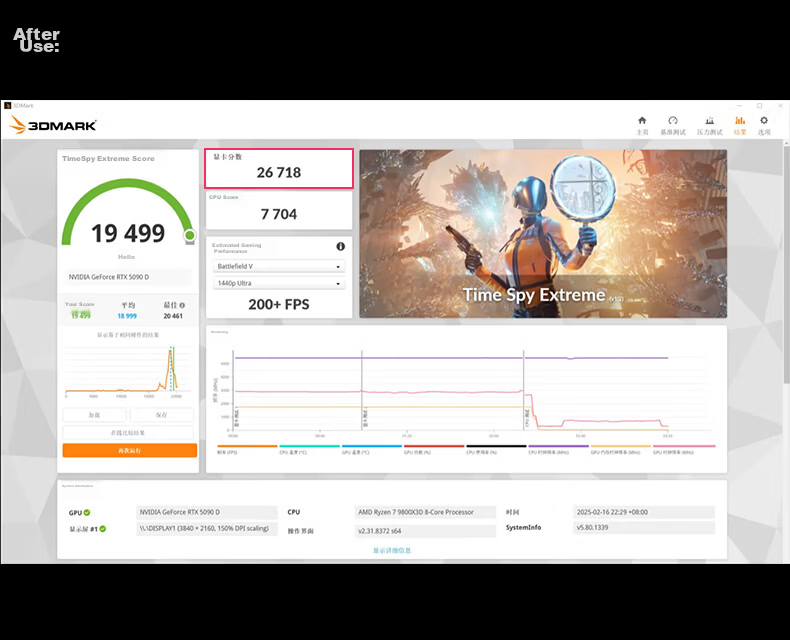Image resolution: width=790 pixels, height=640 pixels.
Task: Click the info icon next to Estimated Gaming Performance
Action: 341,246
